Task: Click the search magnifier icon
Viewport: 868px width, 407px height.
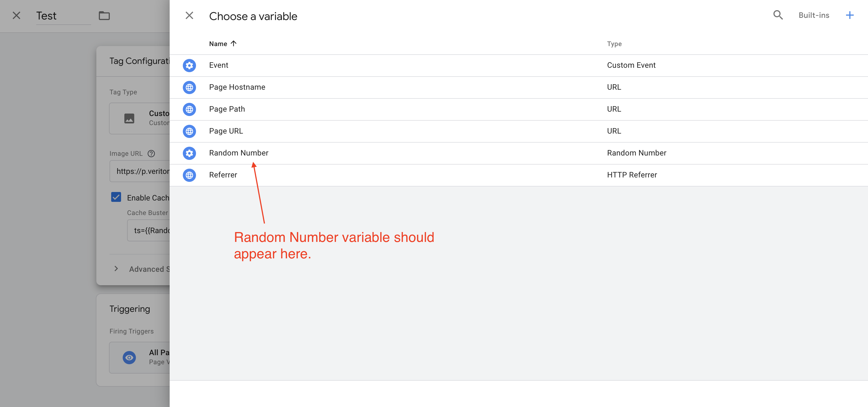Action: (x=778, y=15)
